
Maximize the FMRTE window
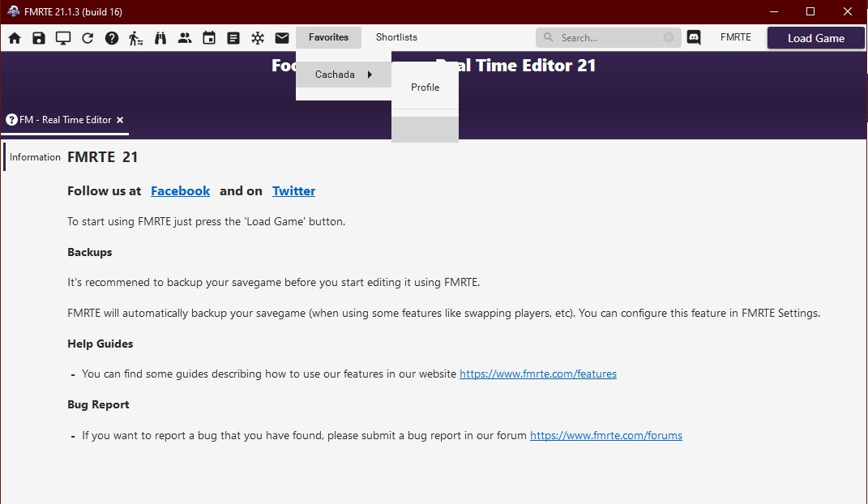(x=810, y=11)
